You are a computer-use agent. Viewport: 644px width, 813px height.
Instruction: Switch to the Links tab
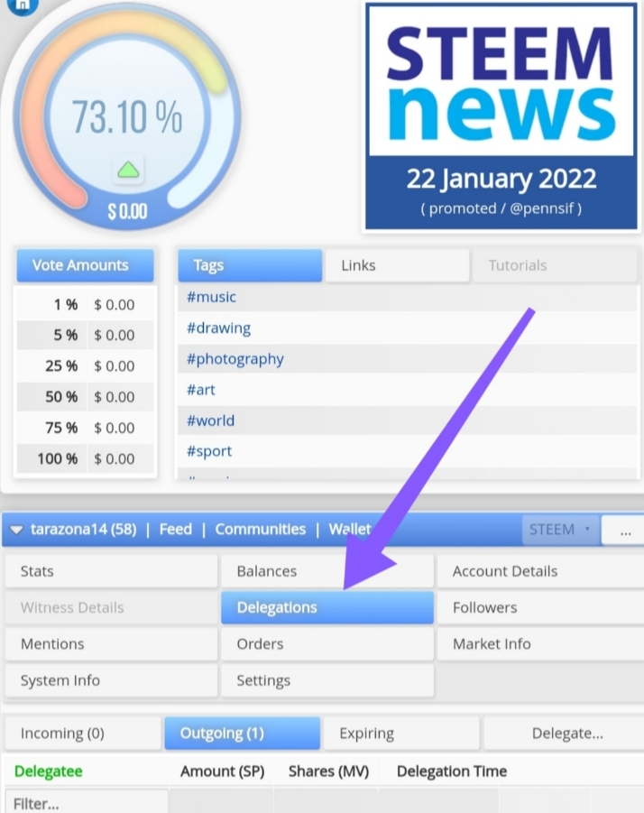point(397,265)
